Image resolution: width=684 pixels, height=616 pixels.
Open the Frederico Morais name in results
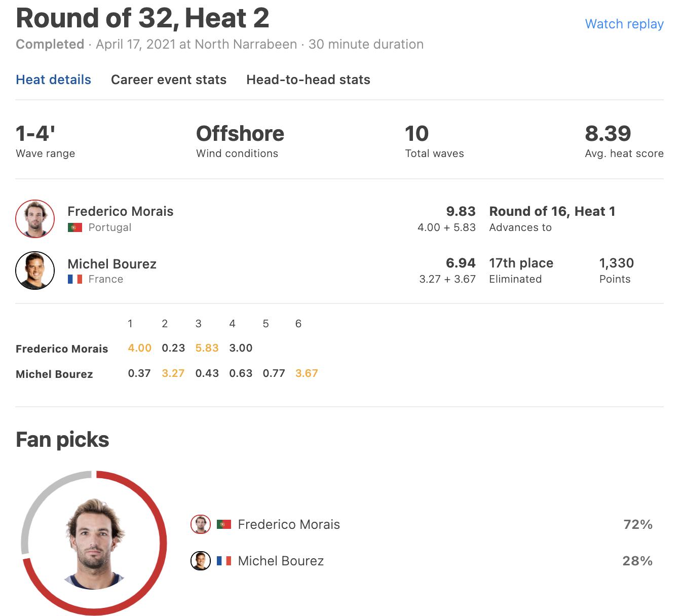[121, 211]
